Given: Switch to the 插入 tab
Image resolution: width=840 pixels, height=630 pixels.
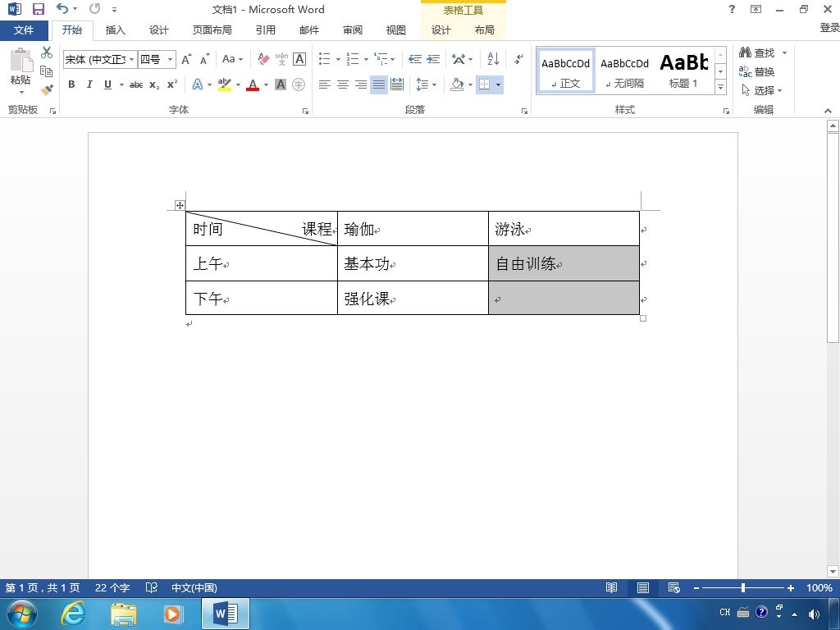Looking at the screenshot, I should (x=115, y=30).
